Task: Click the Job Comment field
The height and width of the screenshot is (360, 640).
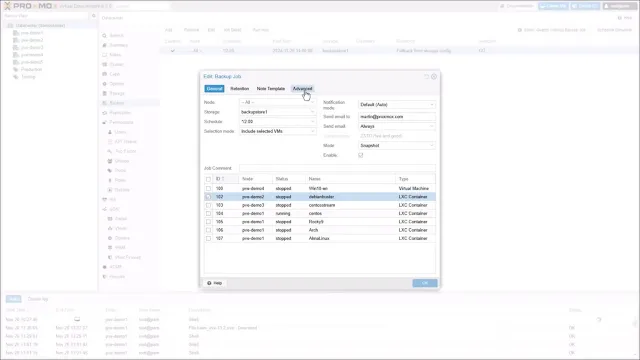Action: 337,168
